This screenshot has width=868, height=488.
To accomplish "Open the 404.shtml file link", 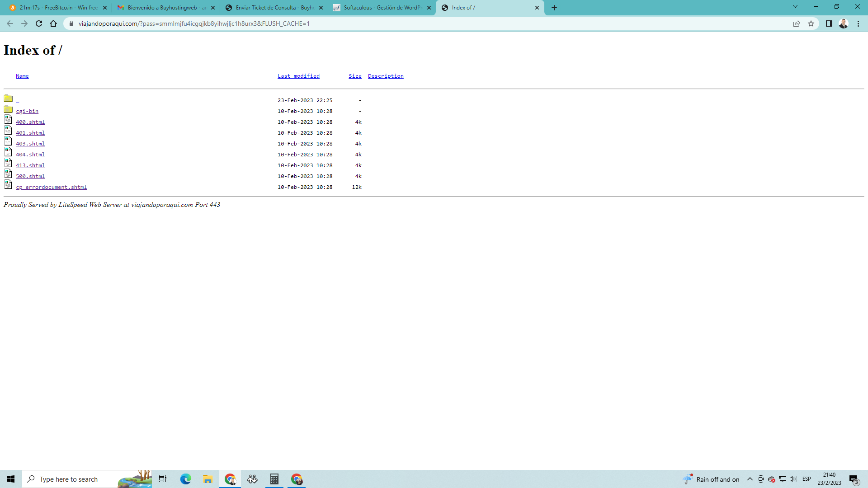I will point(30,155).
